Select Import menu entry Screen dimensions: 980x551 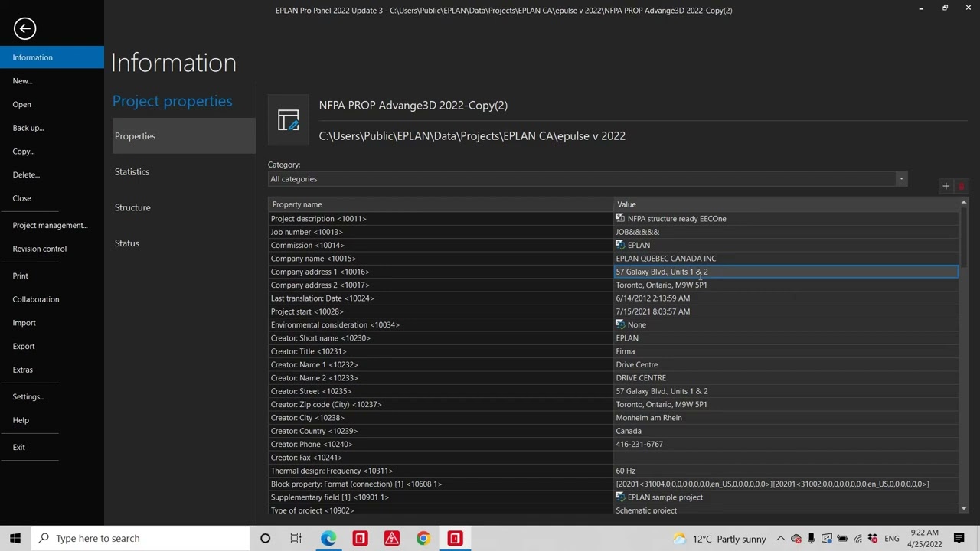24,323
